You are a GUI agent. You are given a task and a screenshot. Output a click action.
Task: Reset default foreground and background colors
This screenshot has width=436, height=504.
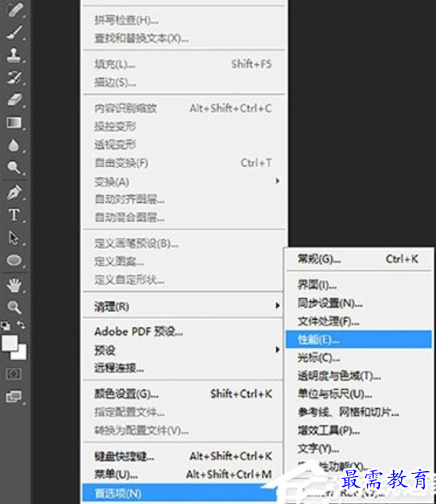5,326
